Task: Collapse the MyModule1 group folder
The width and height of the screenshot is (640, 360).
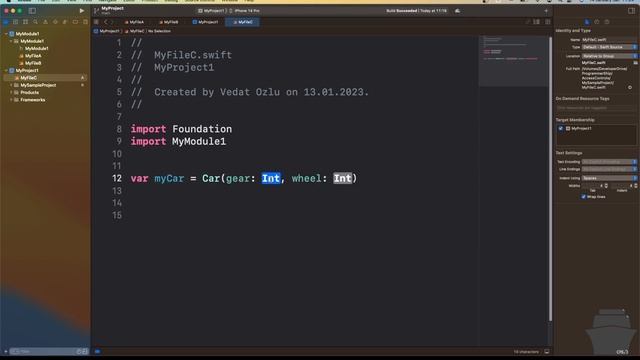Action: (11, 41)
